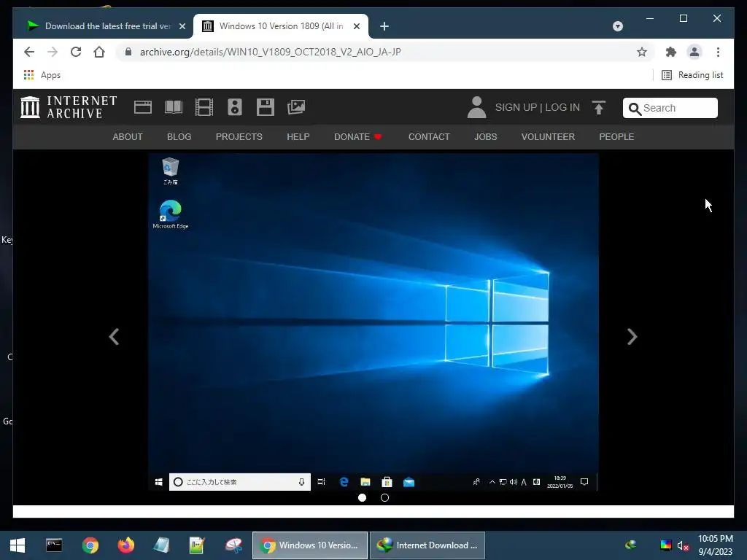Open the HELP menu item
This screenshot has height=560, width=747.
coord(298,137)
